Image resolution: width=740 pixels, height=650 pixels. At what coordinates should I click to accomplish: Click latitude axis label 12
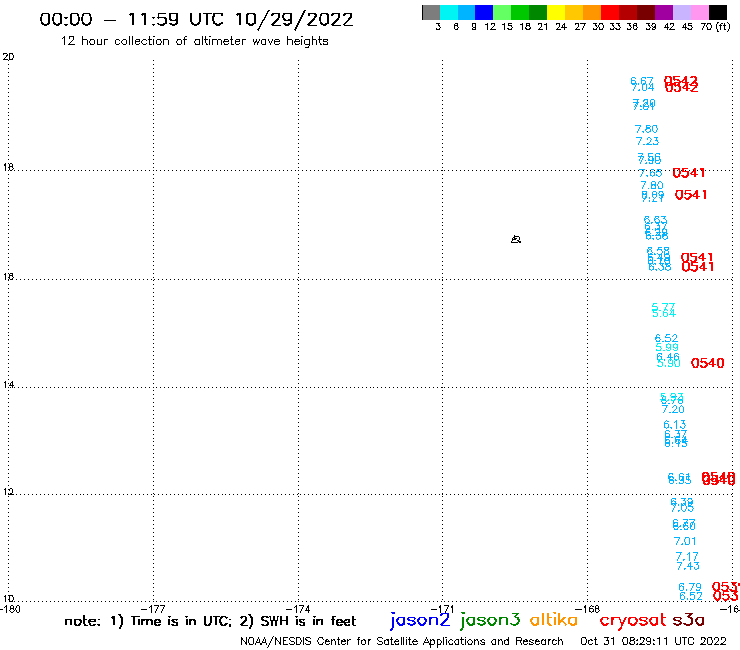pos(8,492)
